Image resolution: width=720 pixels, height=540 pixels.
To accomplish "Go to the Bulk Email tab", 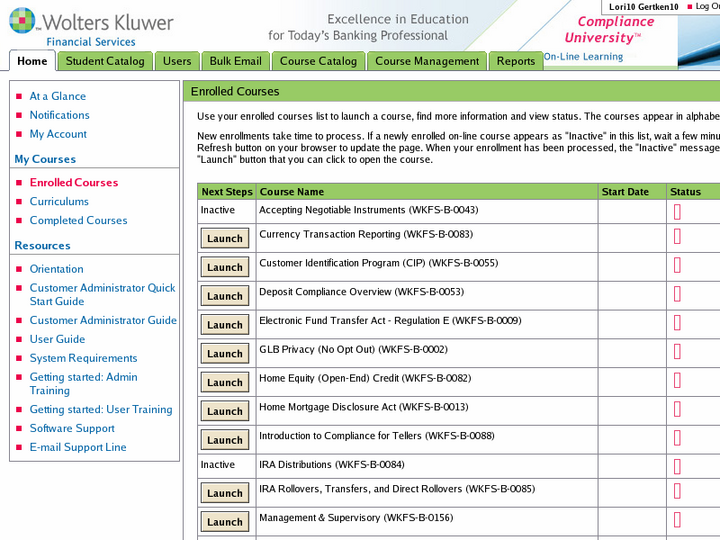I will pos(236,61).
